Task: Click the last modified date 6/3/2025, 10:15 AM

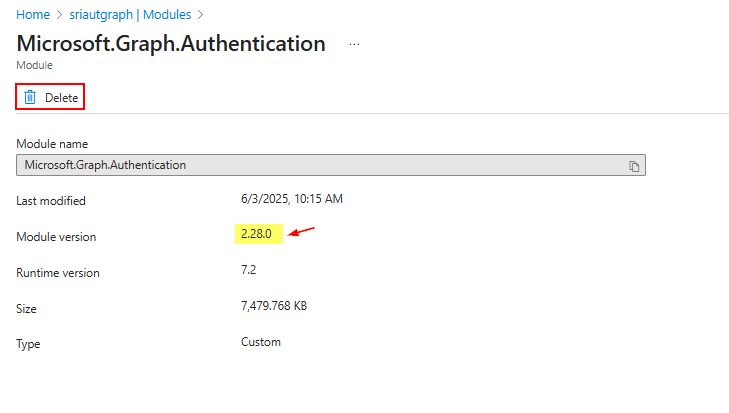Action: click(292, 199)
